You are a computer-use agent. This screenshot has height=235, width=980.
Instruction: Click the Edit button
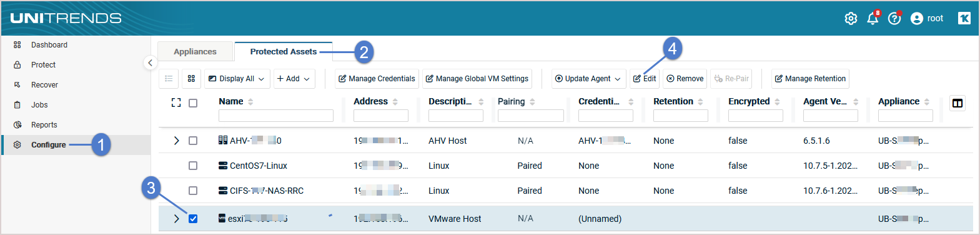point(645,79)
